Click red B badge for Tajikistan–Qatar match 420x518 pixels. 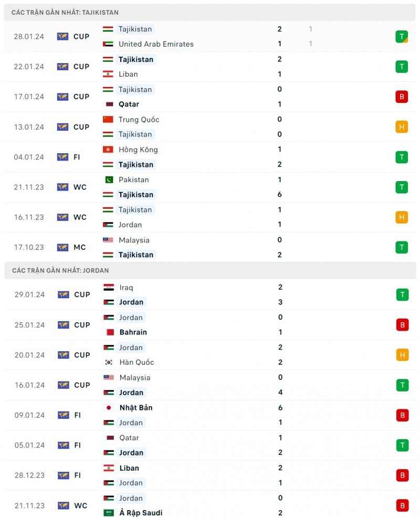[402, 97]
